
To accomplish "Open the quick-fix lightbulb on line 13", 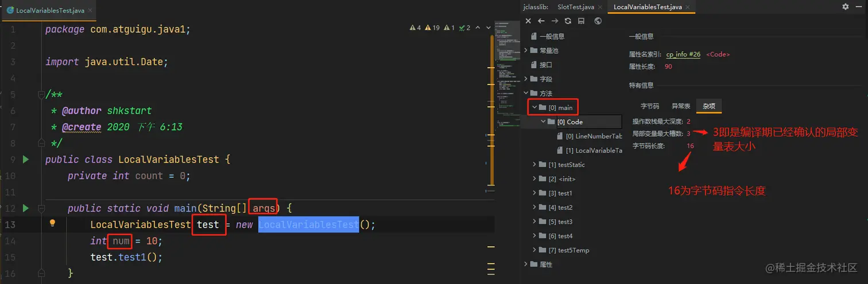I will (52, 223).
